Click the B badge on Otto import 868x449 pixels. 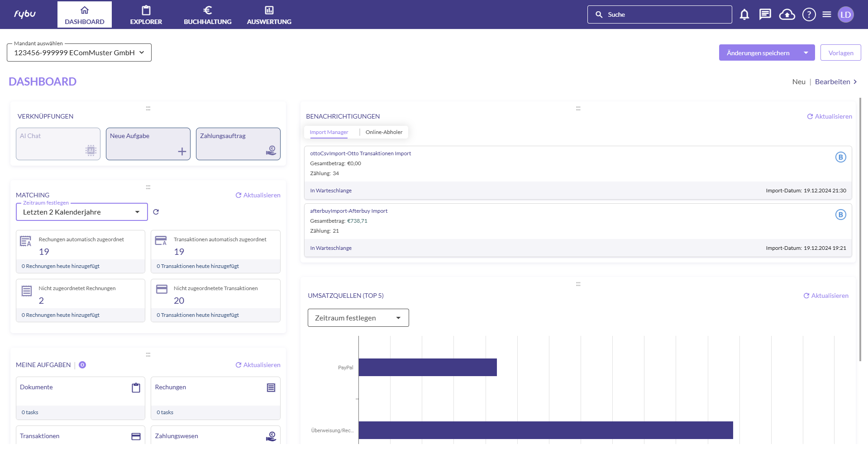pos(840,157)
